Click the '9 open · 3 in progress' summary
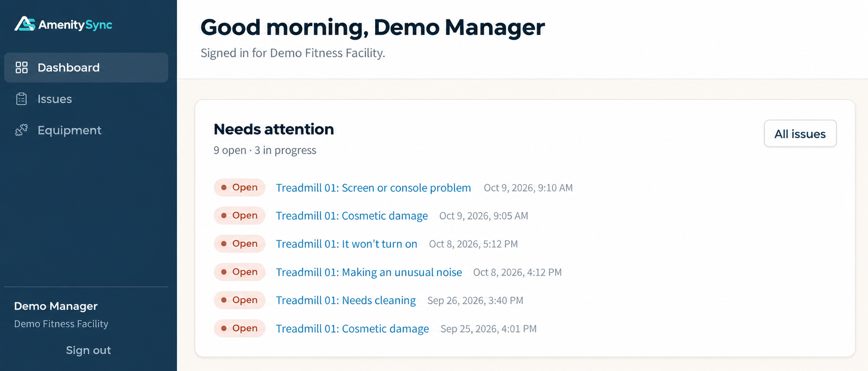868x371 pixels. pos(265,150)
